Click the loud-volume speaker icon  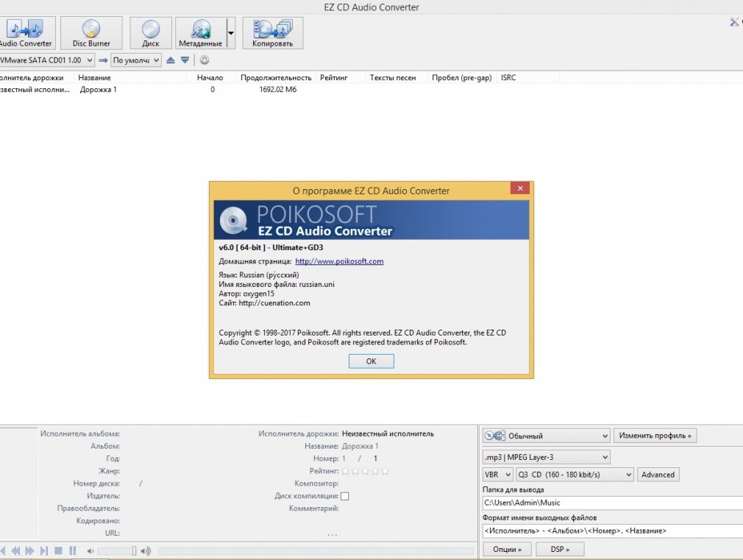(x=146, y=551)
